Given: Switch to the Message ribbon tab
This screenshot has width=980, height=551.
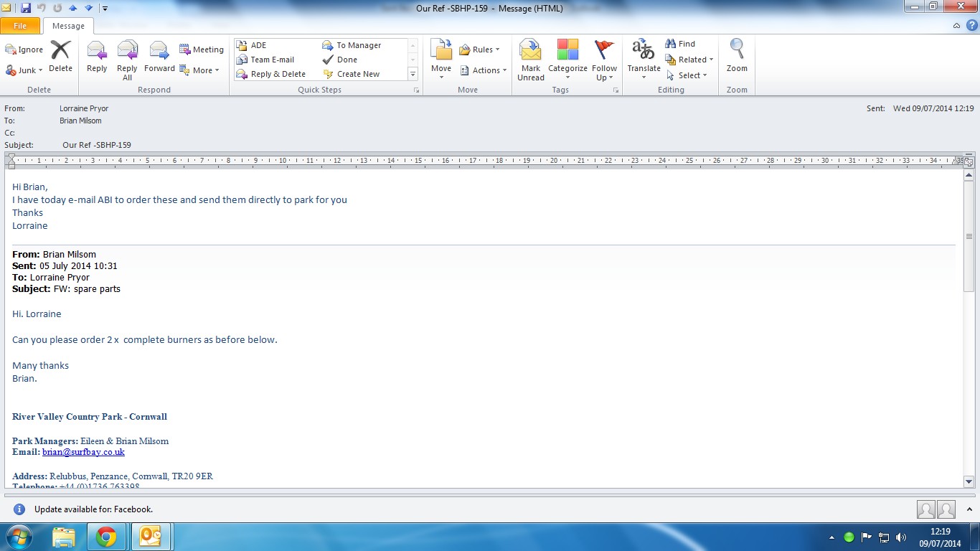Looking at the screenshot, I should (x=68, y=26).
